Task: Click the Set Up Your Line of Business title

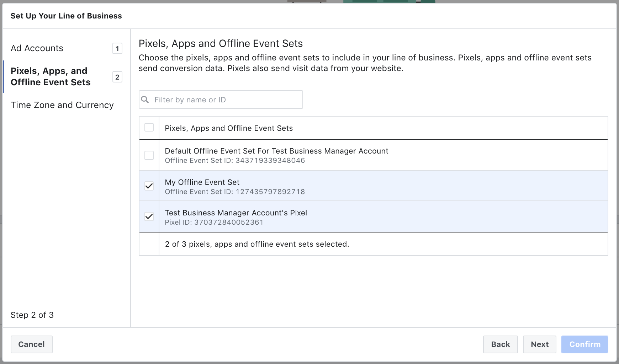Action: coord(66,16)
